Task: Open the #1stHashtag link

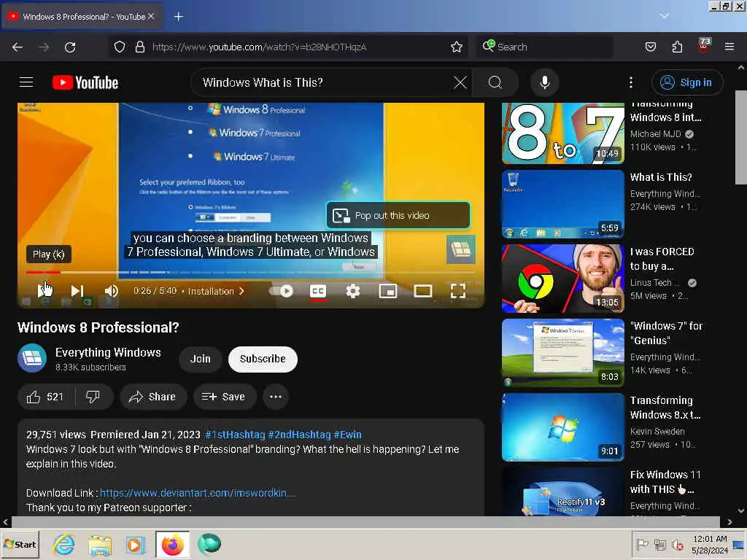Action: click(x=235, y=435)
